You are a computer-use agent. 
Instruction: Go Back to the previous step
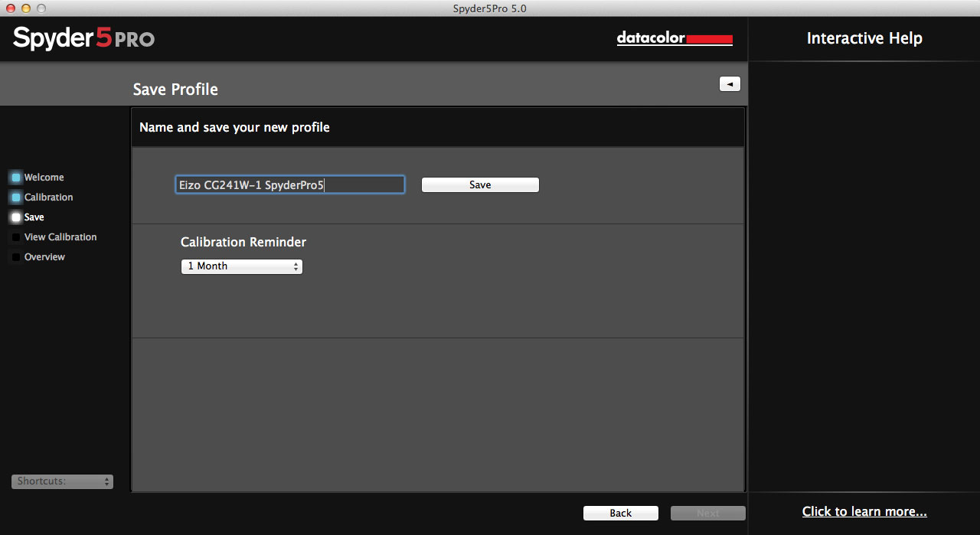point(621,513)
